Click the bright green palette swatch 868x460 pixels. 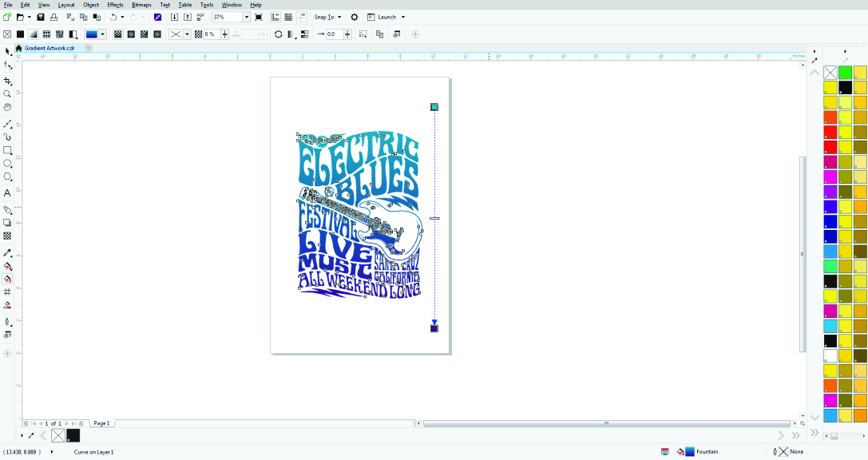[845, 73]
